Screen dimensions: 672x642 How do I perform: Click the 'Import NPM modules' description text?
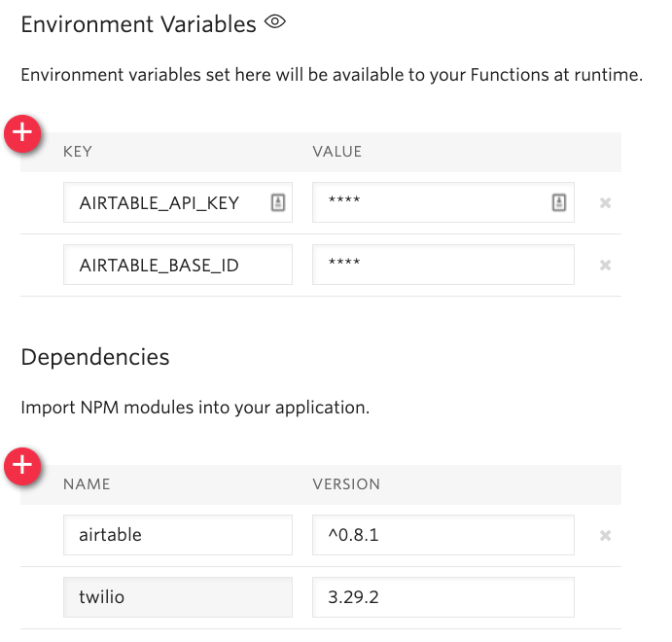point(195,408)
